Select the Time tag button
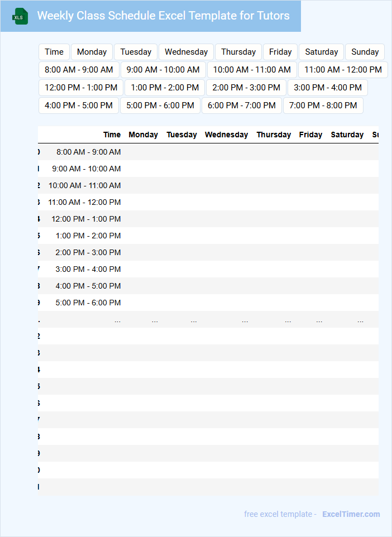 (54, 52)
